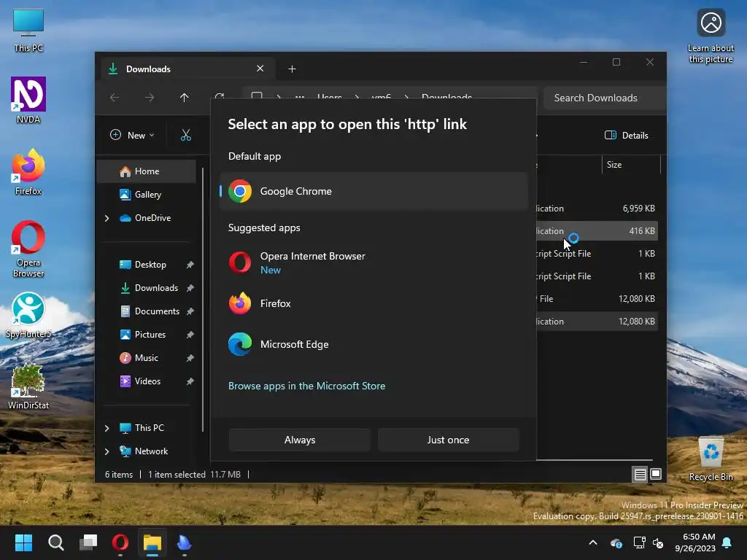Image resolution: width=747 pixels, height=560 pixels.
Task: Click the muted volume tray icon
Action: [x=659, y=542]
